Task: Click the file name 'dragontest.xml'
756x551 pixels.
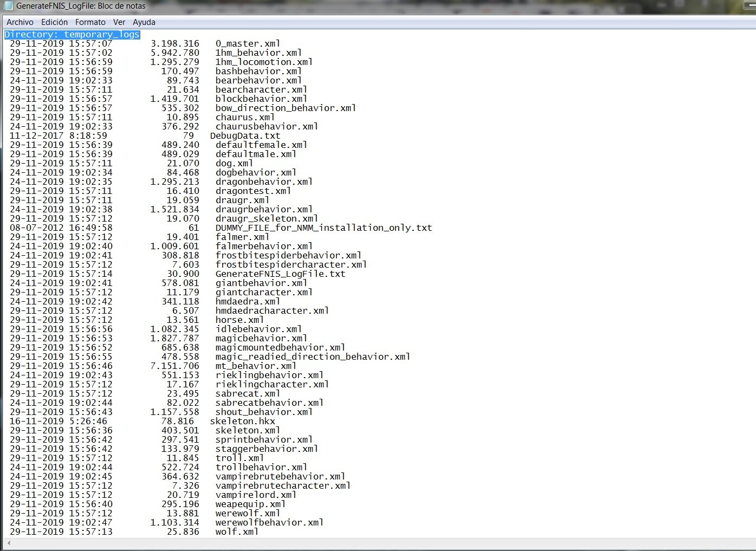Action: [x=253, y=191]
